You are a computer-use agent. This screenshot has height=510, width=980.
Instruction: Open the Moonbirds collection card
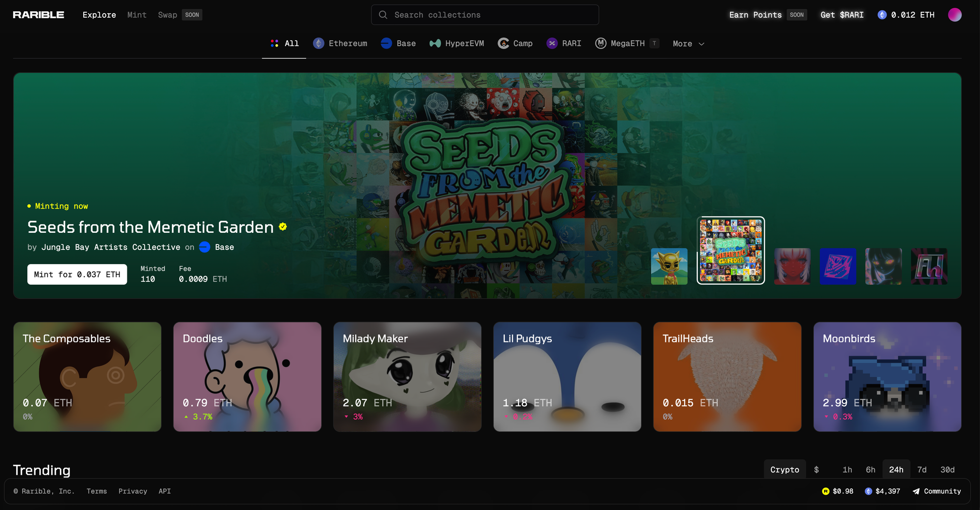(x=887, y=376)
